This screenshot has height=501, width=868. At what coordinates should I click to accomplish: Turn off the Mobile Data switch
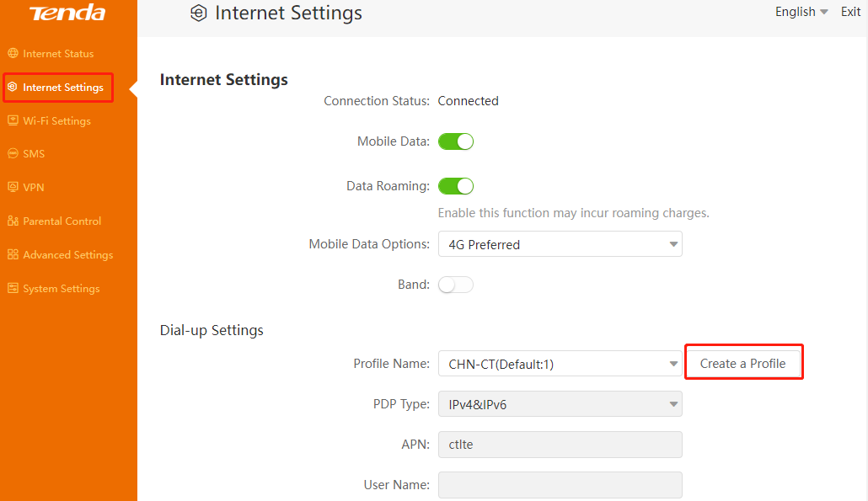point(456,141)
